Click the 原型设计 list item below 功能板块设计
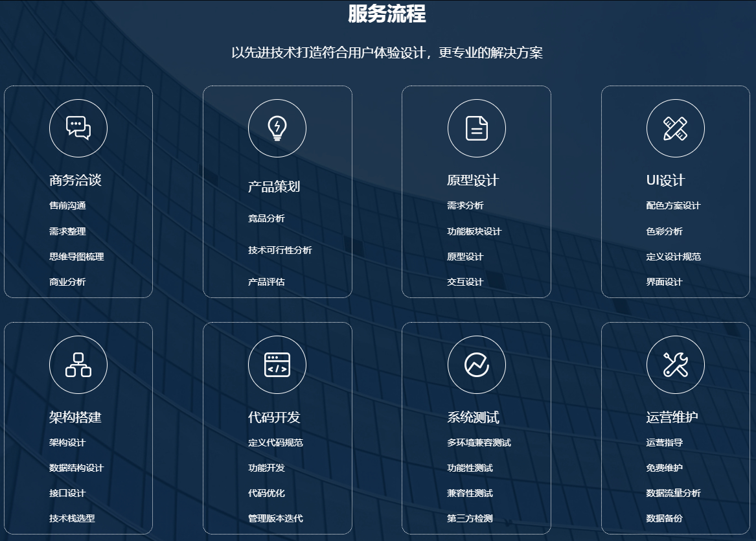This screenshot has width=756, height=541. click(x=465, y=257)
